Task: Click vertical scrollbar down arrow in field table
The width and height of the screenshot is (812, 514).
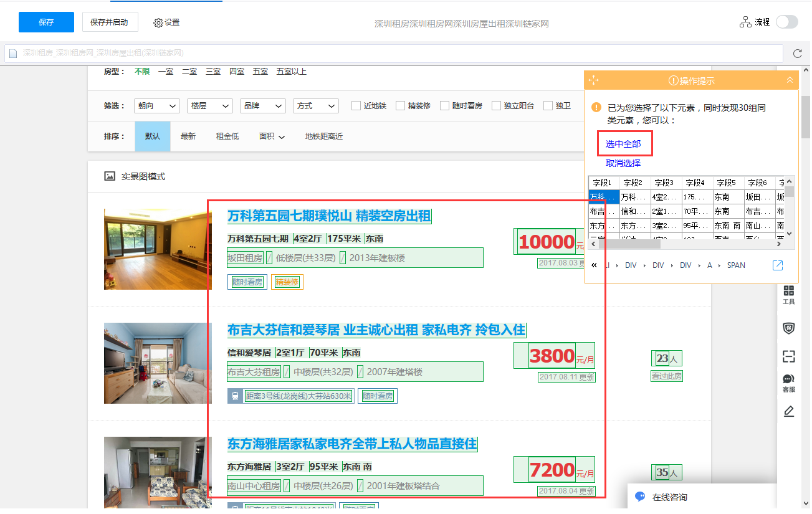Action: [790, 233]
